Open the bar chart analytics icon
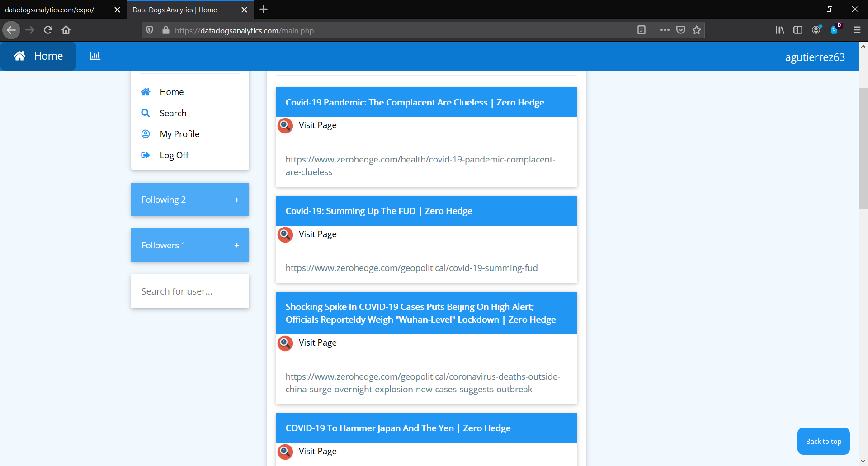This screenshot has height=466, width=868. pyautogui.click(x=95, y=56)
